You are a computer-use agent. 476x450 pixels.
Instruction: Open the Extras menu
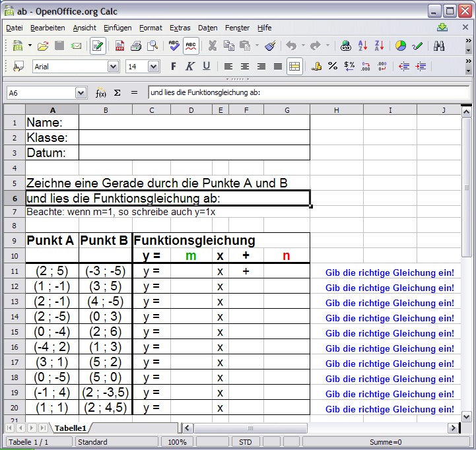tap(180, 28)
